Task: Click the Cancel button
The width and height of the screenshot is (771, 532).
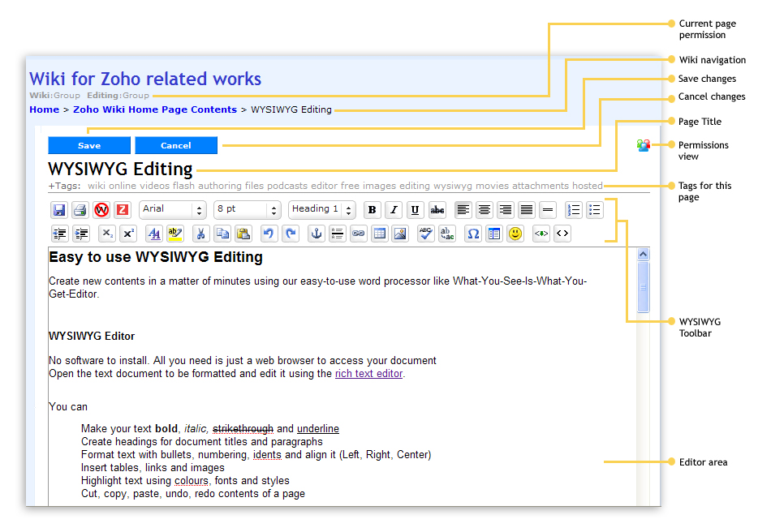Action: coord(176,145)
